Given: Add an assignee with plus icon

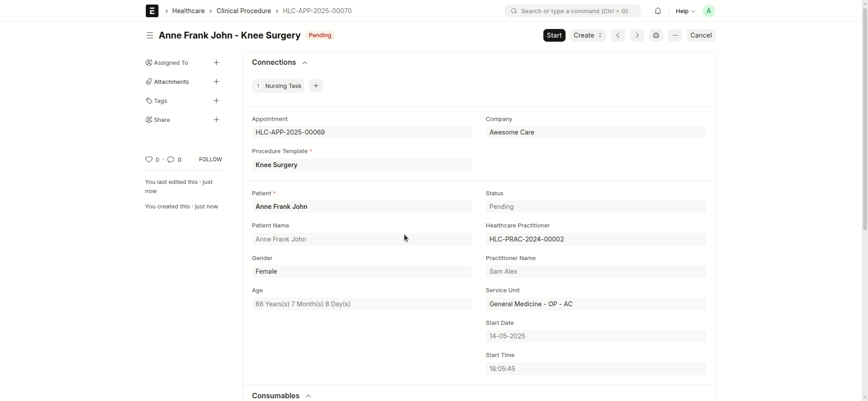Looking at the screenshot, I should [216, 63].
